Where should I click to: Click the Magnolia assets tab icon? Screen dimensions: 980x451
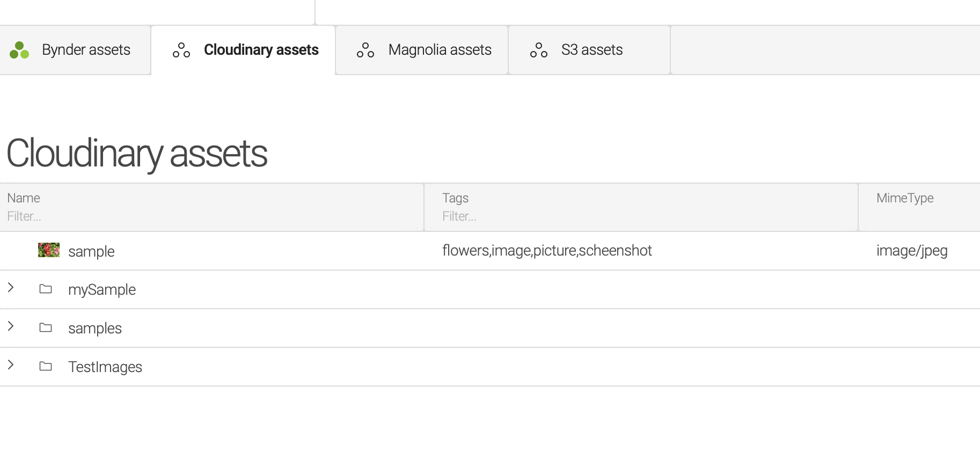[365, 50]
